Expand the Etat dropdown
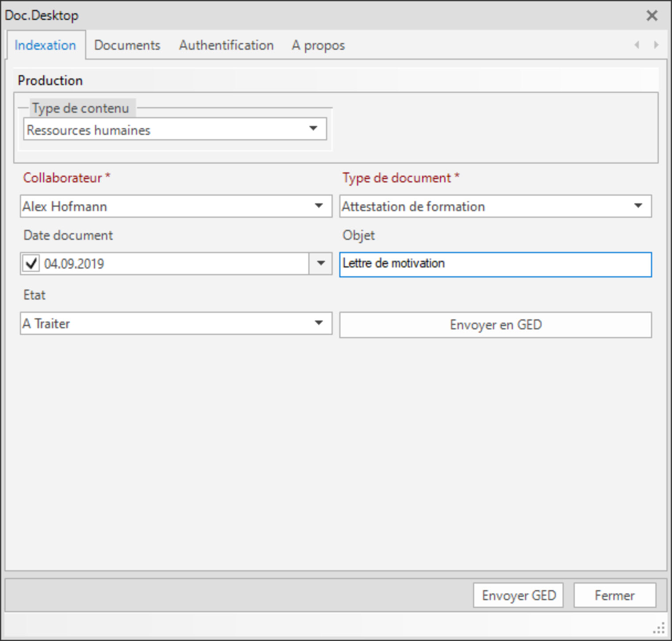The width and height of the screenshot is (672, 641). tap(319, 323)
